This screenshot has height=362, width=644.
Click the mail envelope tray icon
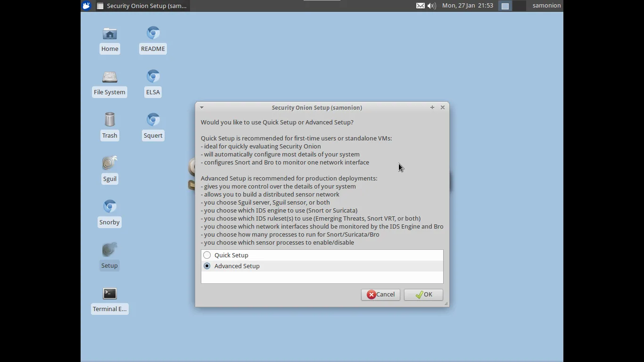click(x=420, y=6)
